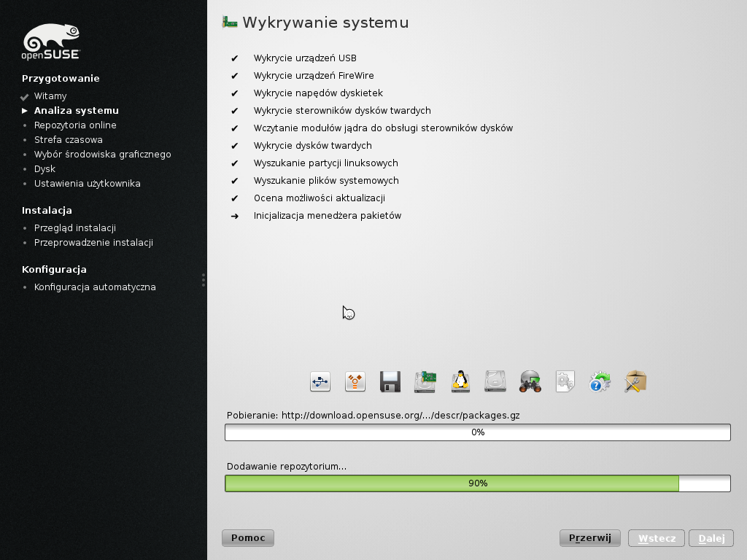Click the 'Dodawanie repozytorium' progress bar
This screenshot has height=560, width=747.
tap(478, 483)
